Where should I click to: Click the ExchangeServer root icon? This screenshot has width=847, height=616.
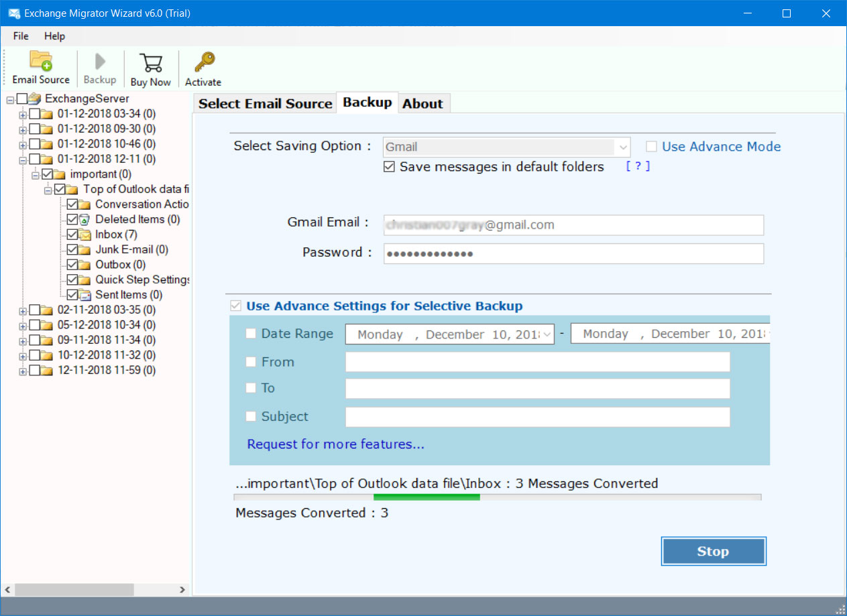[35, 99]
